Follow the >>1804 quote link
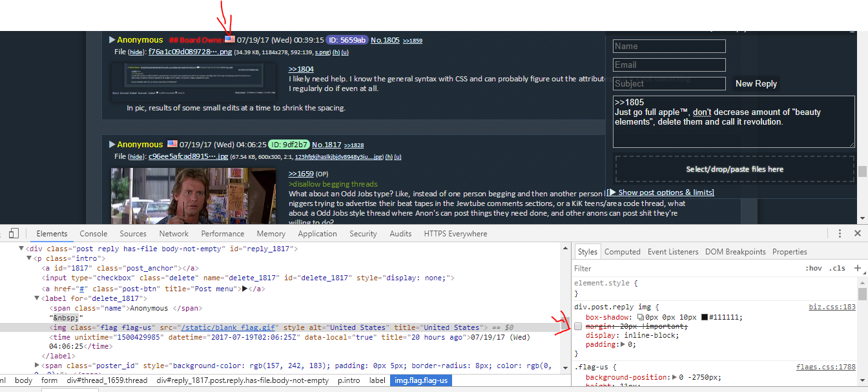The height and width of the screenshot is (392, 868). point(301,69)
